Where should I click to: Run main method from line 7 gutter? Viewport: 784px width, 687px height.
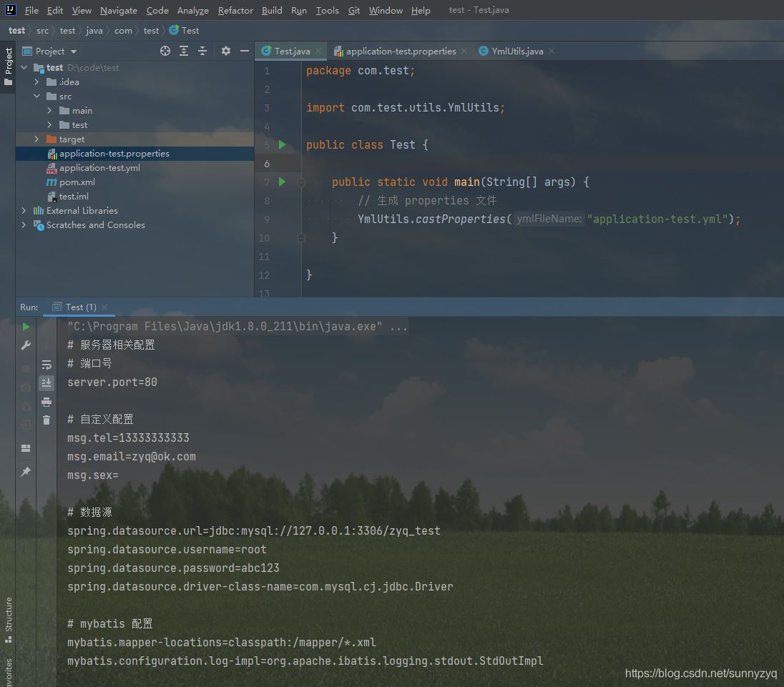tap(282, 182)
